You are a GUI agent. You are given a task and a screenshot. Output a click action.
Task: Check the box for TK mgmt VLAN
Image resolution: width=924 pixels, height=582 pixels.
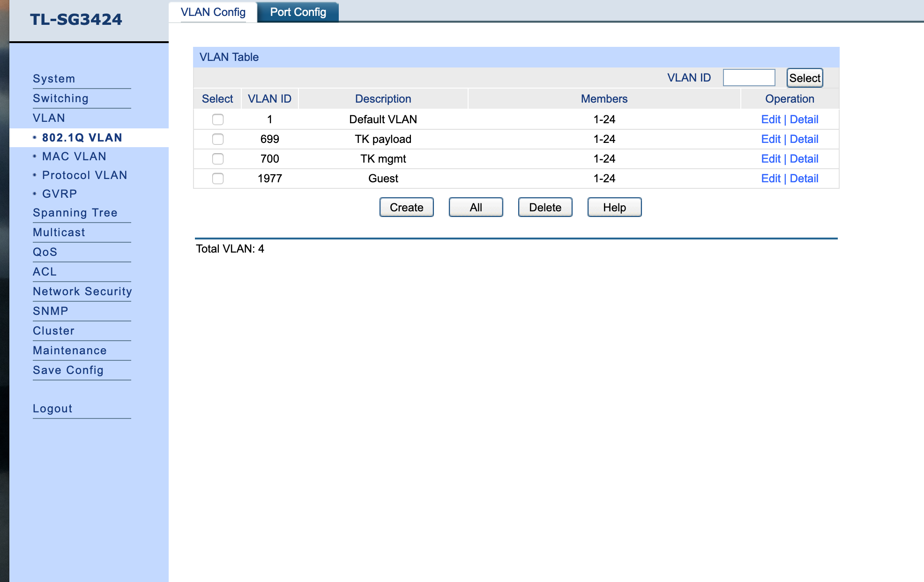click(x=218, y=159)
